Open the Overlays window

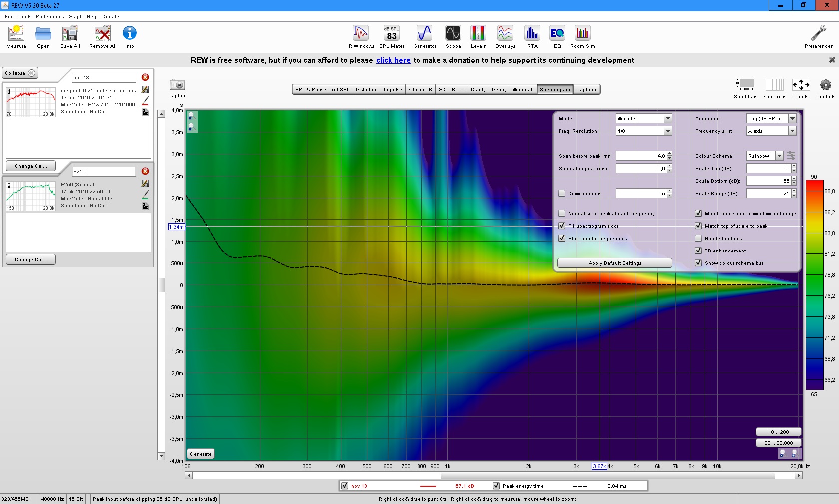(x=505, y=37)
